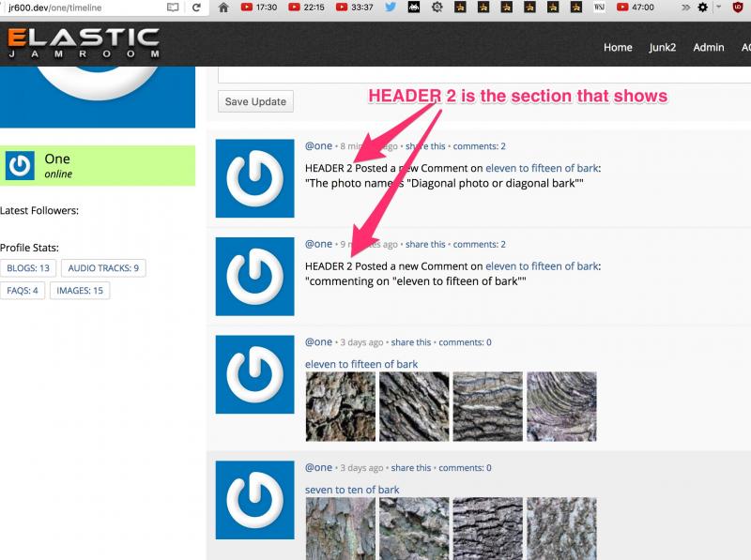Open Admin in top navigation
Screen dimensions: 751x560
tap(709, 48)
